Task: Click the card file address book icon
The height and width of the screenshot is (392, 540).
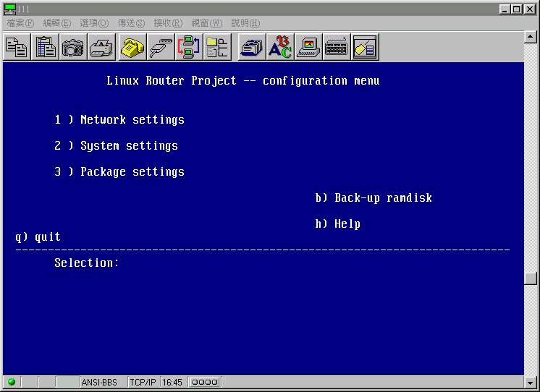Action: [252, 47]
